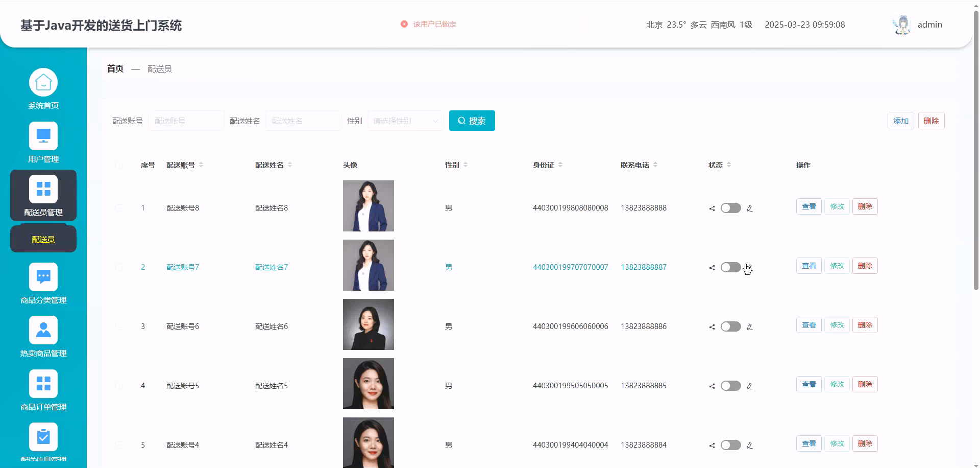Click 查看 for 配送账号5
This screenshot has width=980, height=468.
click(x=809, y=384)
